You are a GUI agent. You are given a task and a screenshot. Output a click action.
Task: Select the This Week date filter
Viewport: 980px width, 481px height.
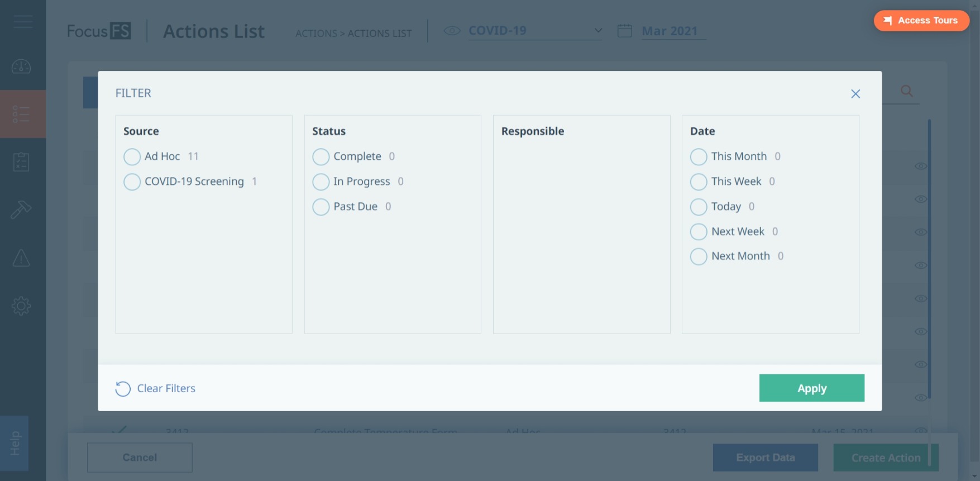(x=699, y=182)
